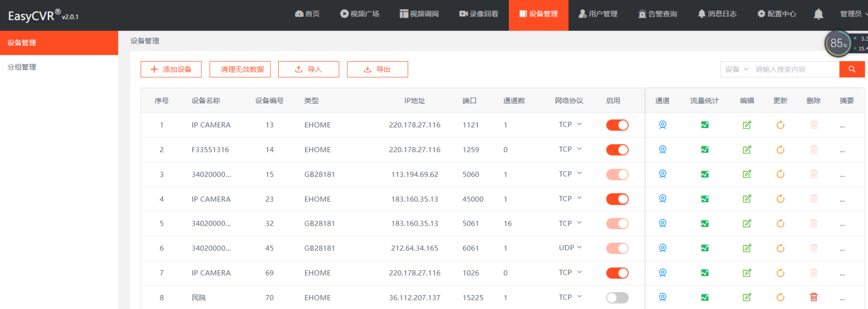868x309 pixels.
Task: Open the 设备 search type dropdown
Action: click(736, 69)
